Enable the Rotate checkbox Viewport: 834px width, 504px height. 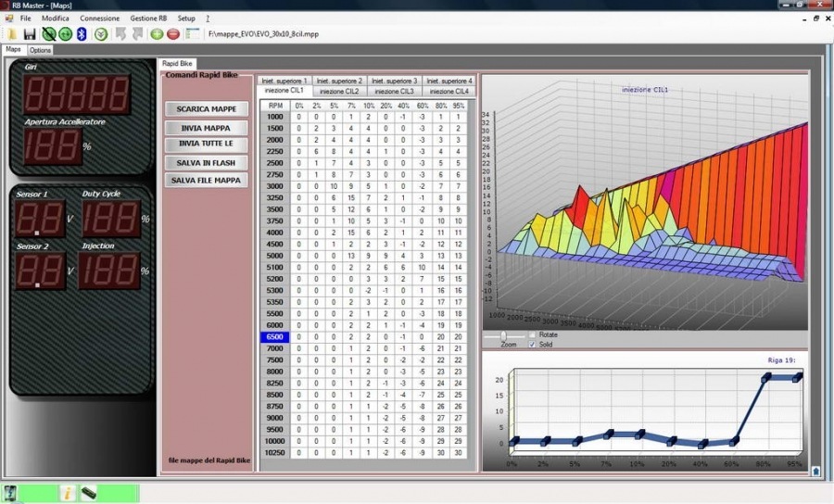click(x=532, y=334)
